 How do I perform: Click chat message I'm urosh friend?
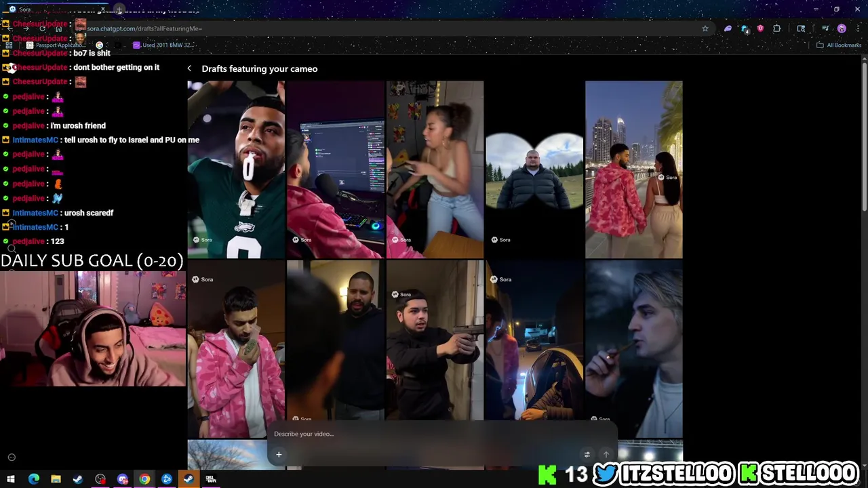click(x=78, y=125)
